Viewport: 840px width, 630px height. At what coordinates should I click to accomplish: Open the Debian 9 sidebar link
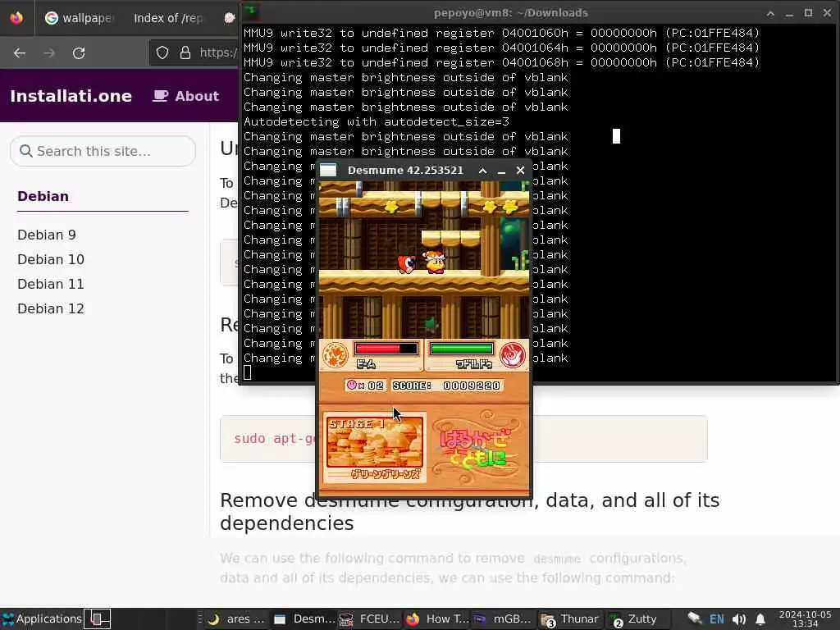(47, 235)
